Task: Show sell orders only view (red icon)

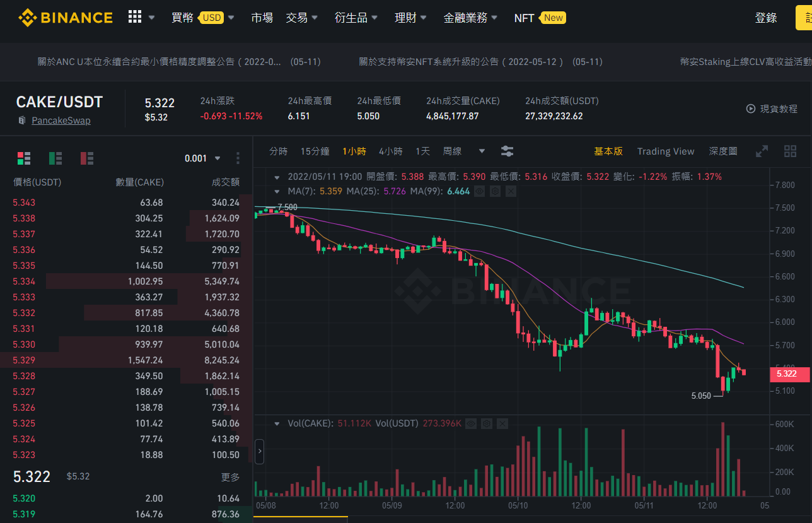Action: pos(87,158)
